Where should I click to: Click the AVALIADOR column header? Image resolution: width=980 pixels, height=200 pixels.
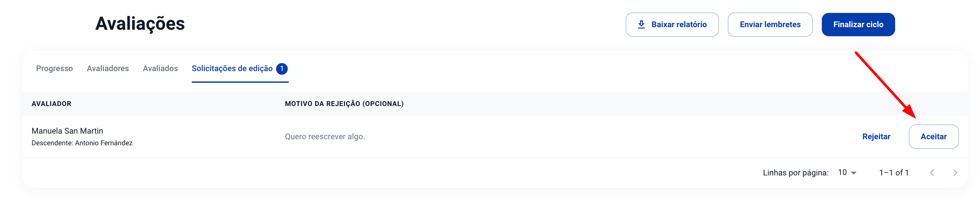tap(51, 104)
